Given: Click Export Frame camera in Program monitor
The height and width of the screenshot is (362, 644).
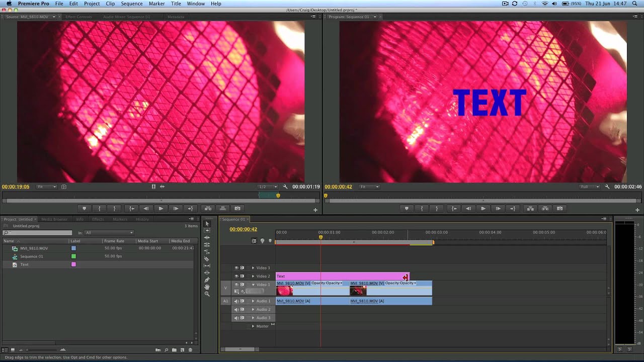Looking at the screenshot, I should pos(559,209).
